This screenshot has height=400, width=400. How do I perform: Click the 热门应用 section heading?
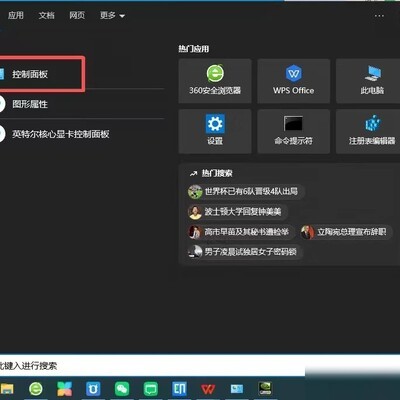coord(194,49)
